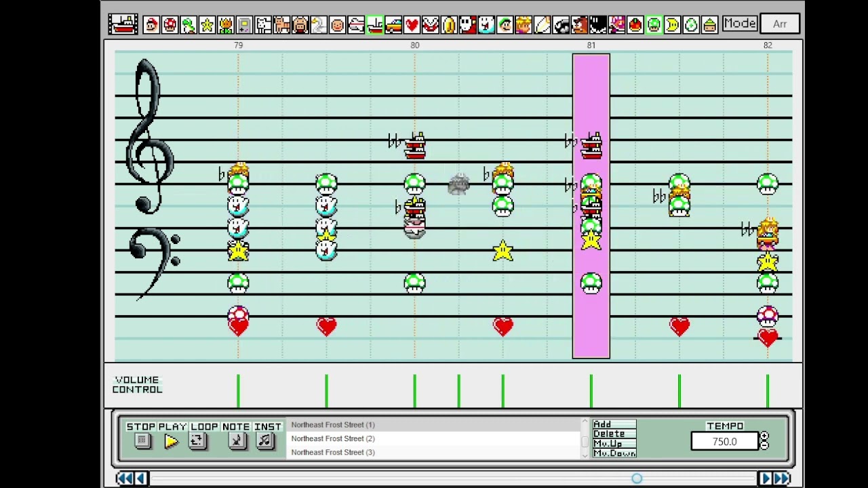Image resolution: width=868 pixels, height=488 pixels.
Task: Select the Dog instrument icon
Action: [x=263, y=24]
